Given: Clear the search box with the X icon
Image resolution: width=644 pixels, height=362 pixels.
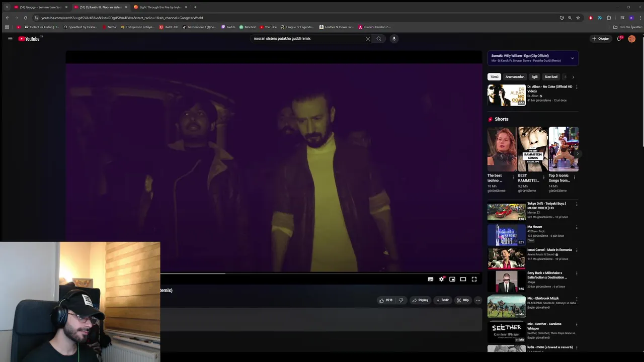Looking at the screenshot, I should [x=368, y=39].
